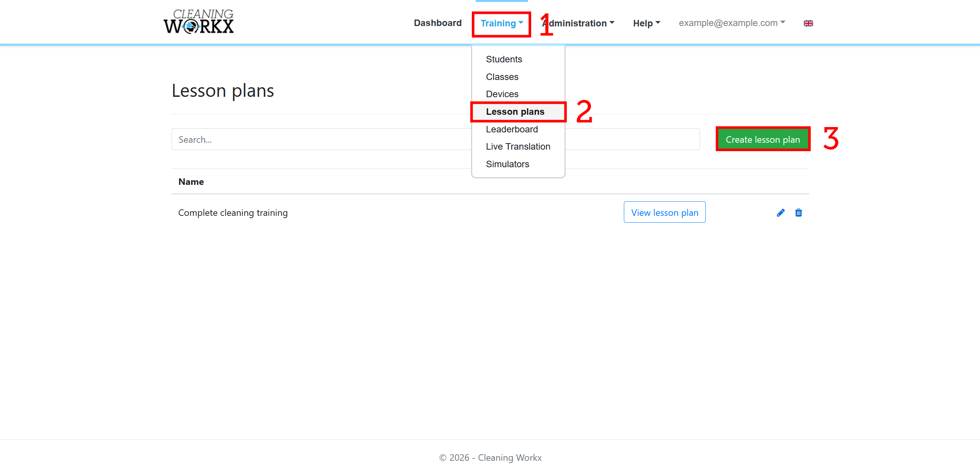
Task: Collapse the Training dropdown menu
Action: [x=502, y=23]
